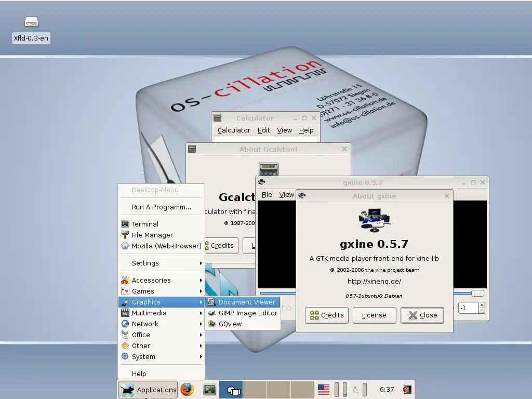The height and width of the screenshot is (399, 532).
Task: Expand the Accessories submenu arrow
Action: pyautogui.click(x=201, y=280)
